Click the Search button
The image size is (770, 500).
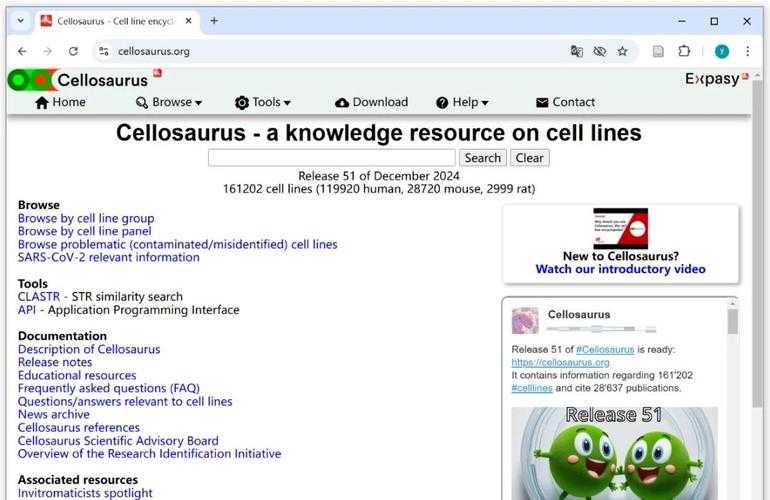[483, 158]
